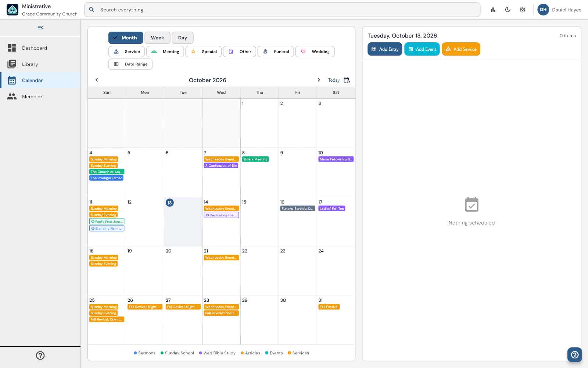Screen dimensions: 588x368
Task: Open A Confession of Sin on October 7
Action: pos(221,166)
